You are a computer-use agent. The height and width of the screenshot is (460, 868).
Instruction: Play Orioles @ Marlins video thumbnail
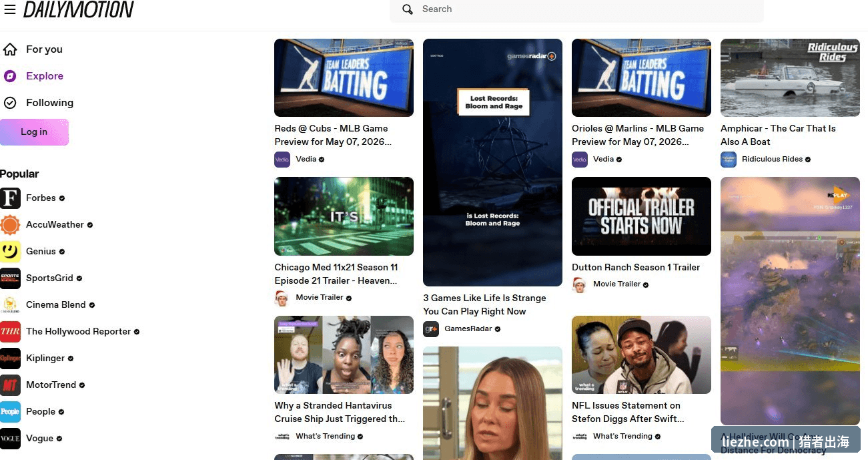(x=641, y=77)
